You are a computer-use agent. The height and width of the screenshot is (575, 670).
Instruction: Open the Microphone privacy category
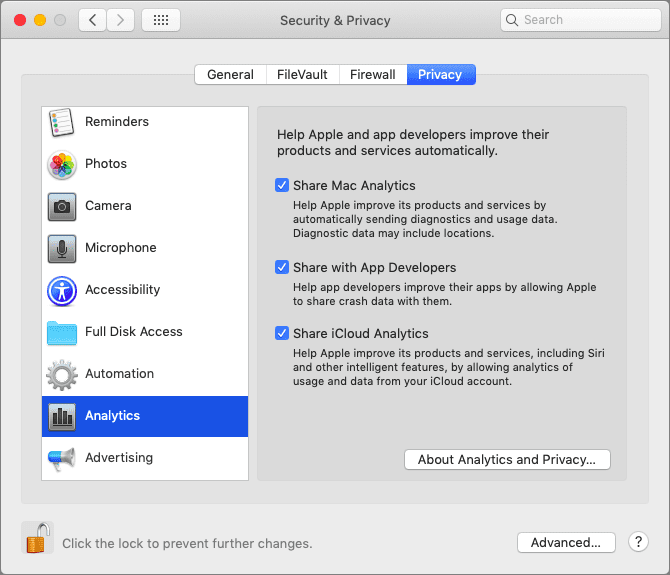tap(145, 248)
